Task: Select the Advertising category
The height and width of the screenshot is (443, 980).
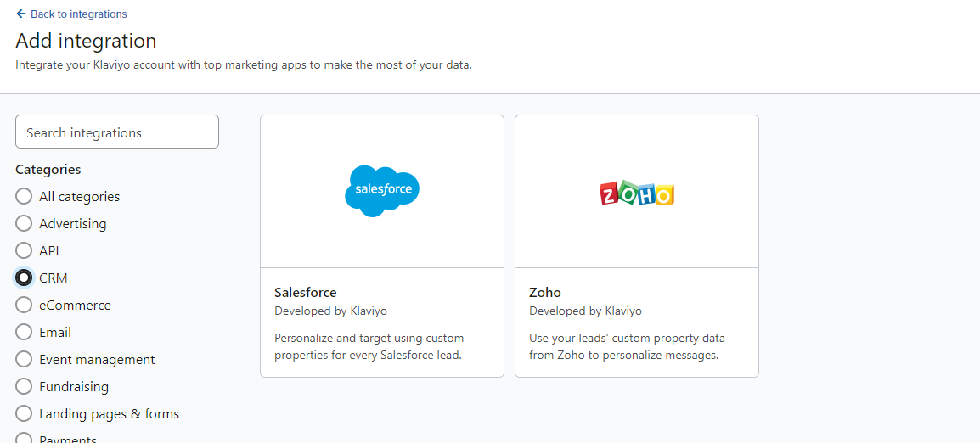Action: click(24, 223)
